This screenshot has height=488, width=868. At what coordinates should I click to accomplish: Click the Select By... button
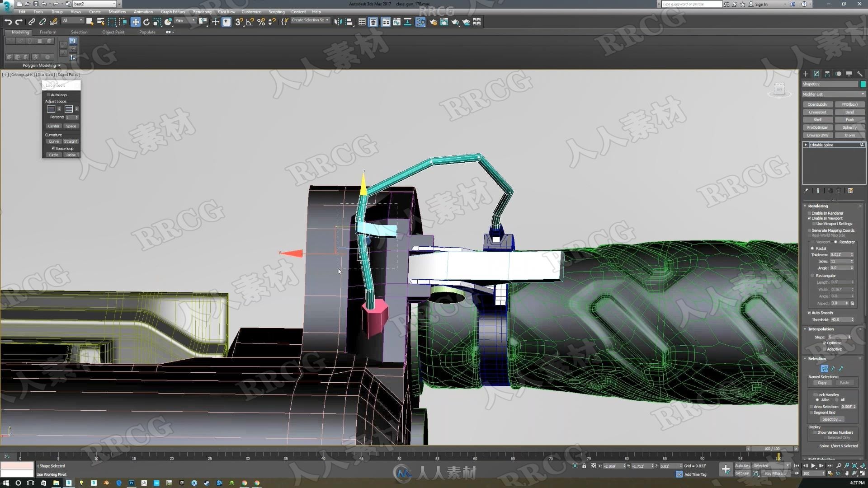[831, 419]
